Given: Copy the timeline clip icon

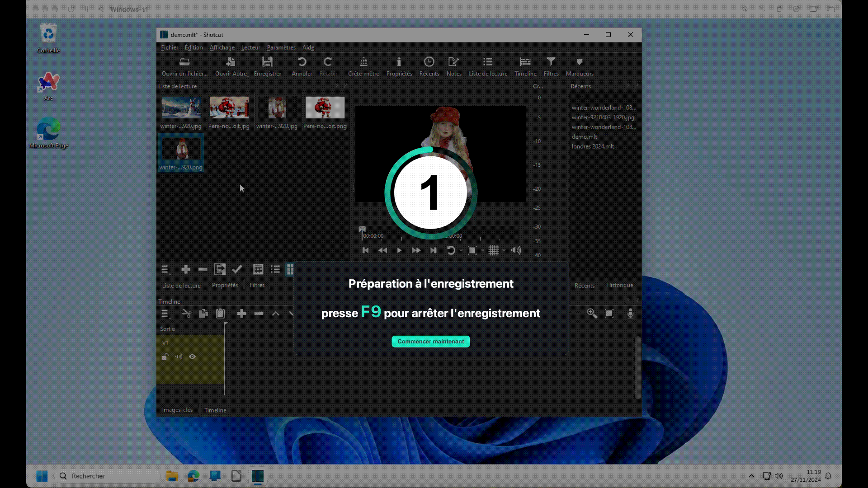Looking at the screenshot, I should [203, 314].
